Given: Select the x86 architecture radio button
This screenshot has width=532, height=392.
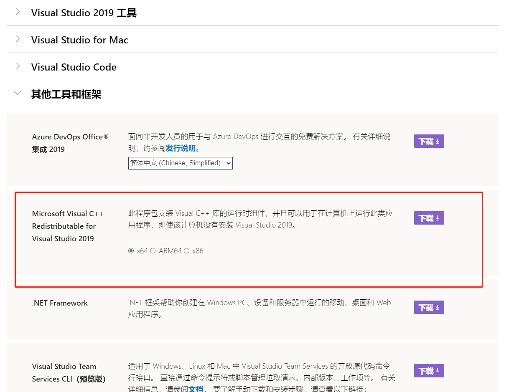Looking at the screenshot, I should point(186,251).
